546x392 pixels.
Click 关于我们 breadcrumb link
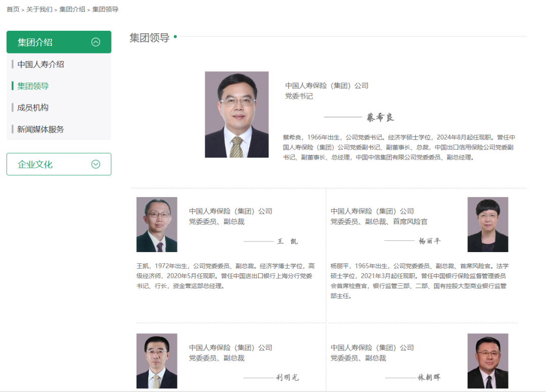(39, 10)
